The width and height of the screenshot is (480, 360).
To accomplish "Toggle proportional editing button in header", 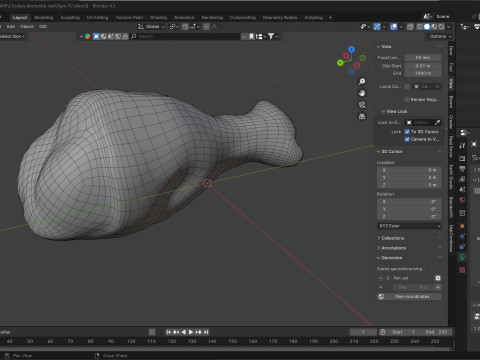I will (x=206, y=27).
